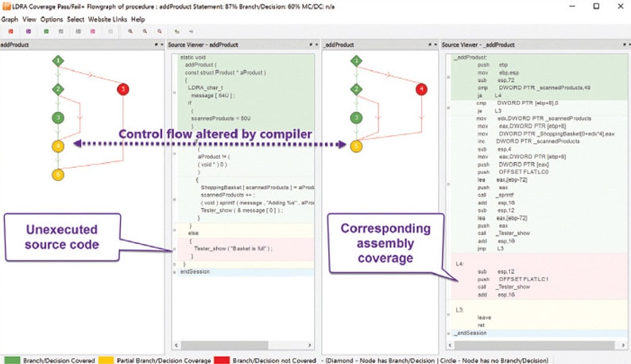Open addProduct flowgraph panel dropdown arrow
631x364 pixels.
(162, 45)
